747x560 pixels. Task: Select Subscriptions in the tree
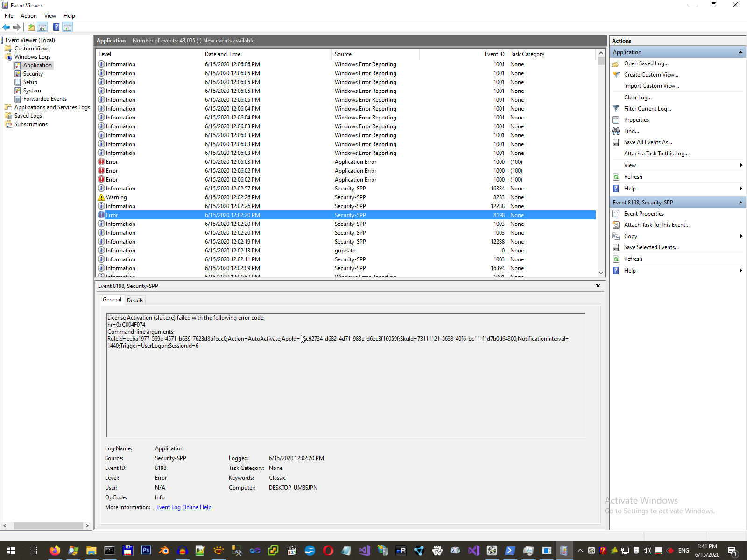(31, 124)
